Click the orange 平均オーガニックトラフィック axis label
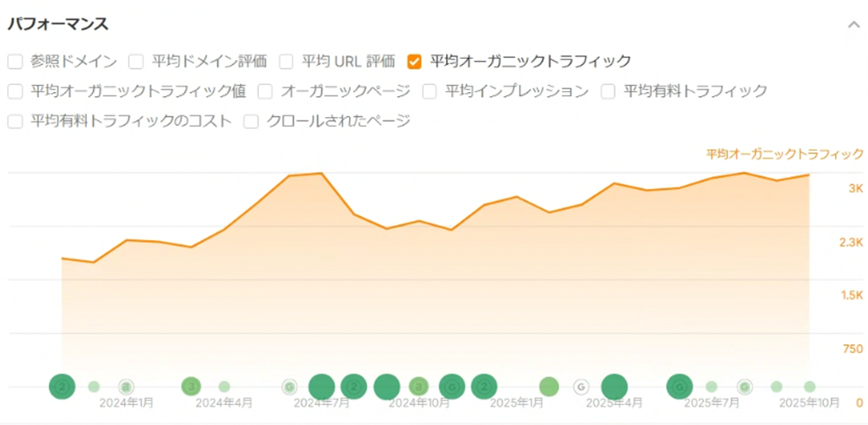 point(784,154)
